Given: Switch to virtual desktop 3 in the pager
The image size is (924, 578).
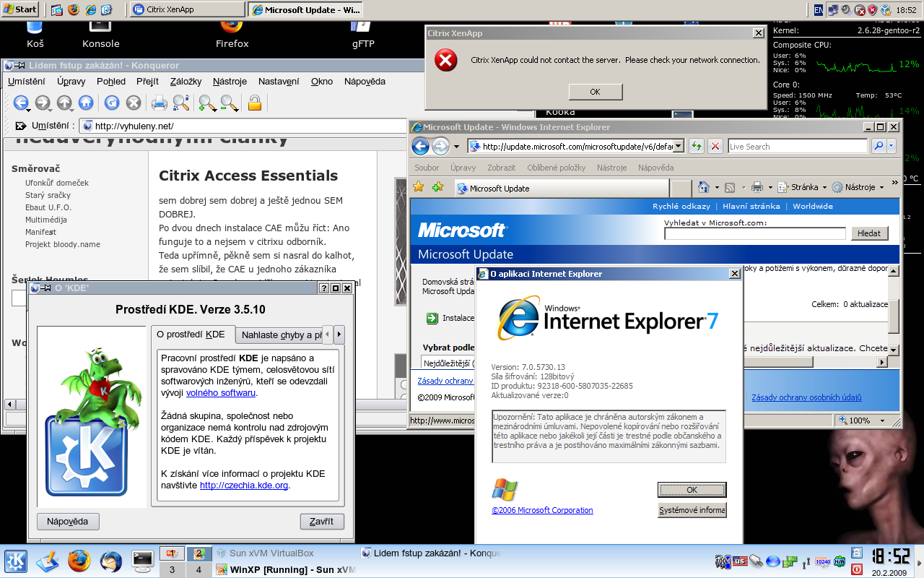Looking at the screenshot, I should coord(172,569).
